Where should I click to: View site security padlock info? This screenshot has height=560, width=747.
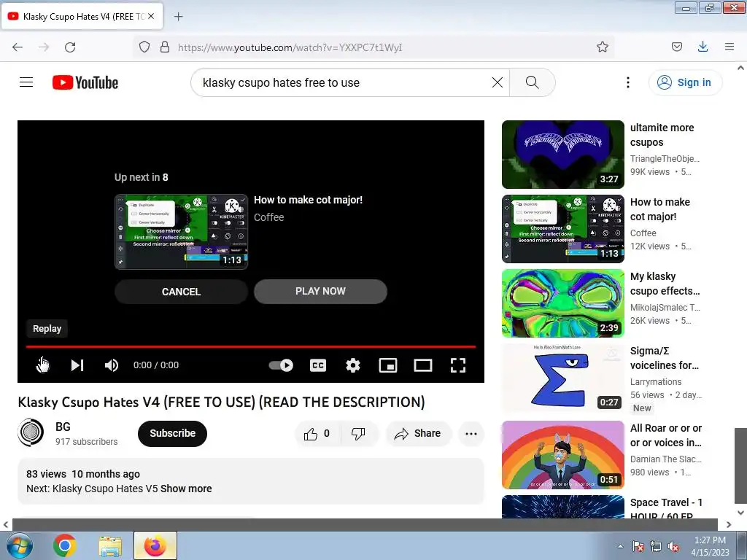(165, 47)
